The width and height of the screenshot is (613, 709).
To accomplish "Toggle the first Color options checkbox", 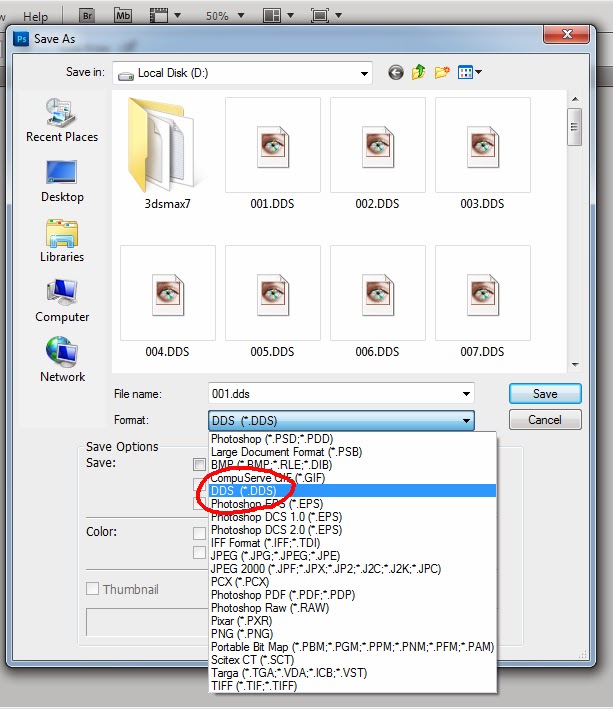I will (199, 533).
